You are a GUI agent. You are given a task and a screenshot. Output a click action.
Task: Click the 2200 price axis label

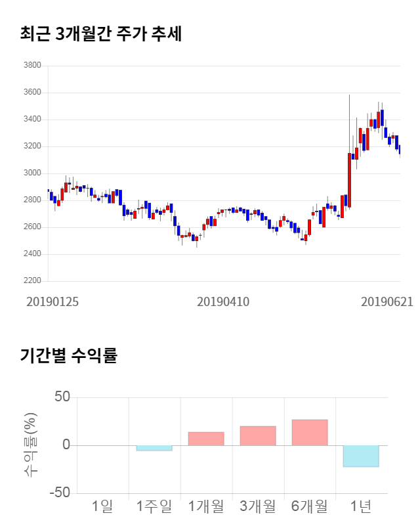pyautogui.click(x=31, y=281)
